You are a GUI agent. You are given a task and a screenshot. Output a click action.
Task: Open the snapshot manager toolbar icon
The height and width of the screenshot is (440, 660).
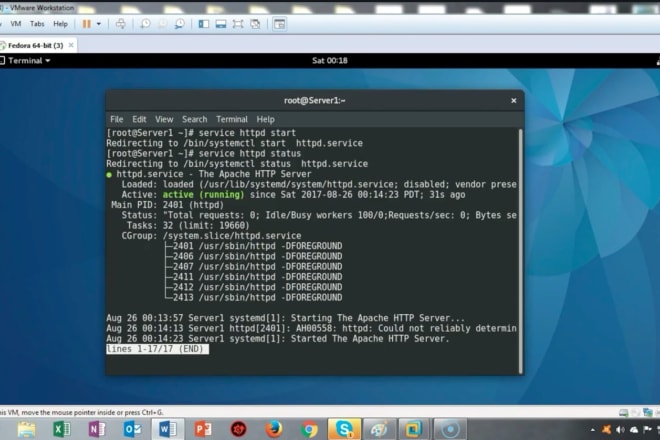coord(180,24)
